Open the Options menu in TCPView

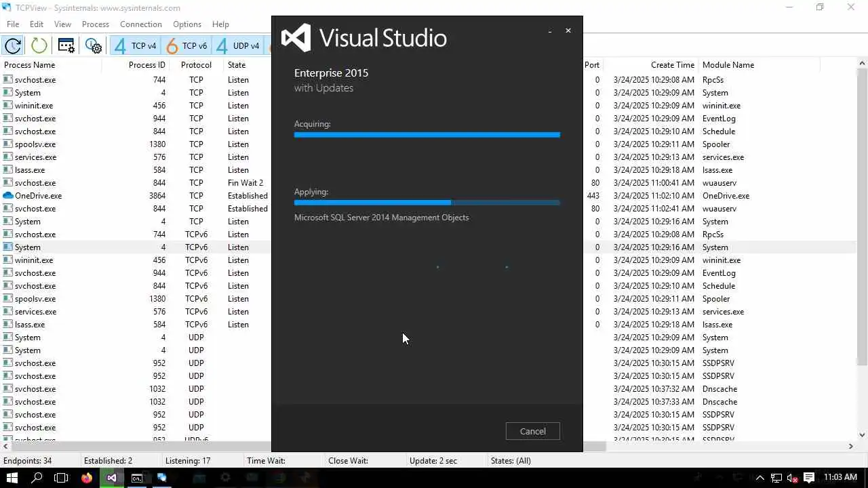point(186,24)
